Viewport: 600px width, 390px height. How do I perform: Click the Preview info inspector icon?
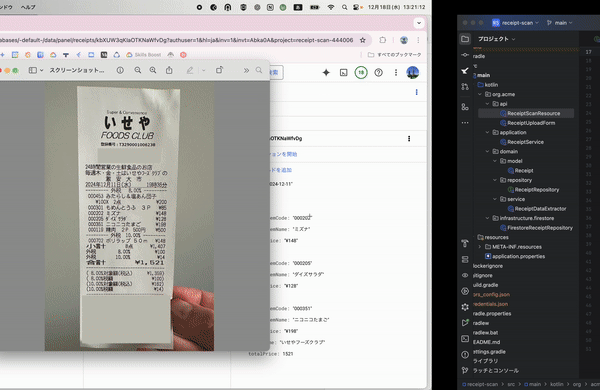point(120,70)
